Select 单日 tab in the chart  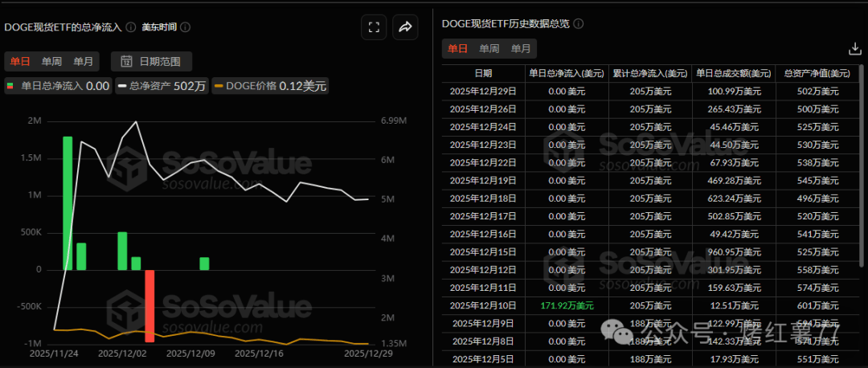click(x=20, y=61)
